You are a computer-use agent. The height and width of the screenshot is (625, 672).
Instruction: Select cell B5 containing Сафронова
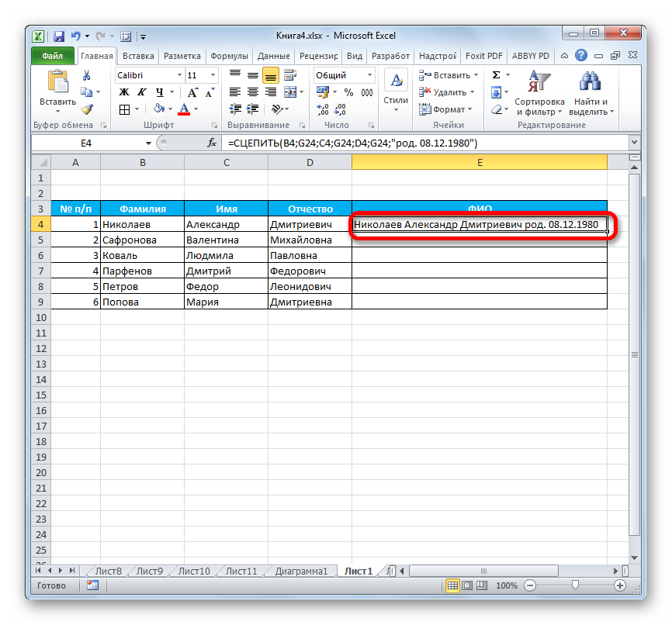pos(142,240)
